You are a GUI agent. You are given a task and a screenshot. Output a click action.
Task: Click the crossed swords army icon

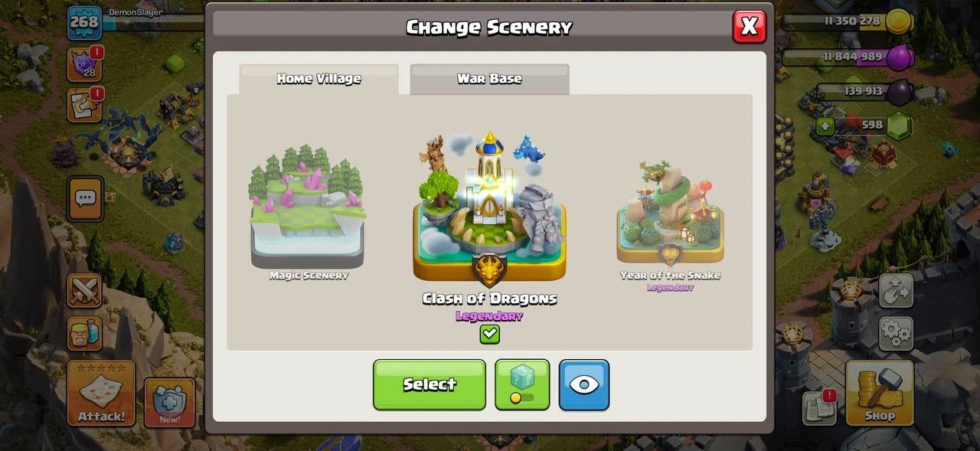[x=84, y=291]
